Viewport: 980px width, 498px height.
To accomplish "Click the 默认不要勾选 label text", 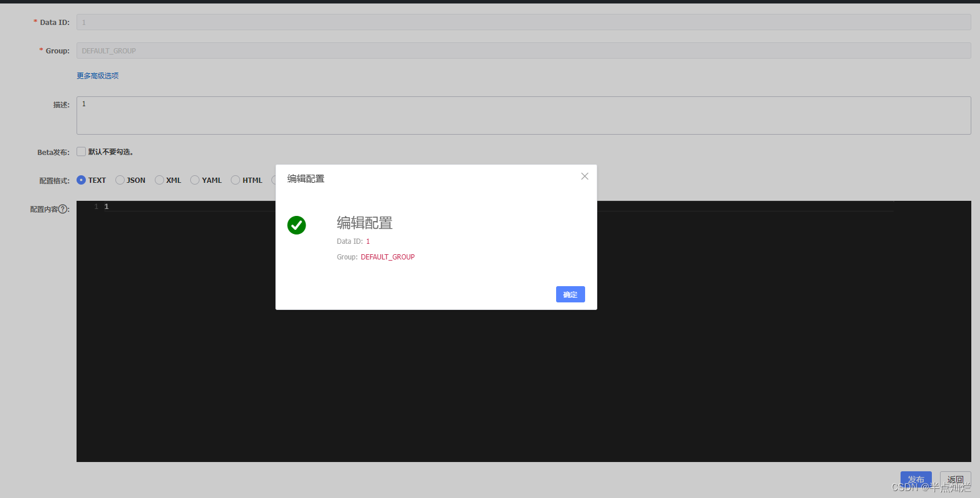I will [111, 151].
